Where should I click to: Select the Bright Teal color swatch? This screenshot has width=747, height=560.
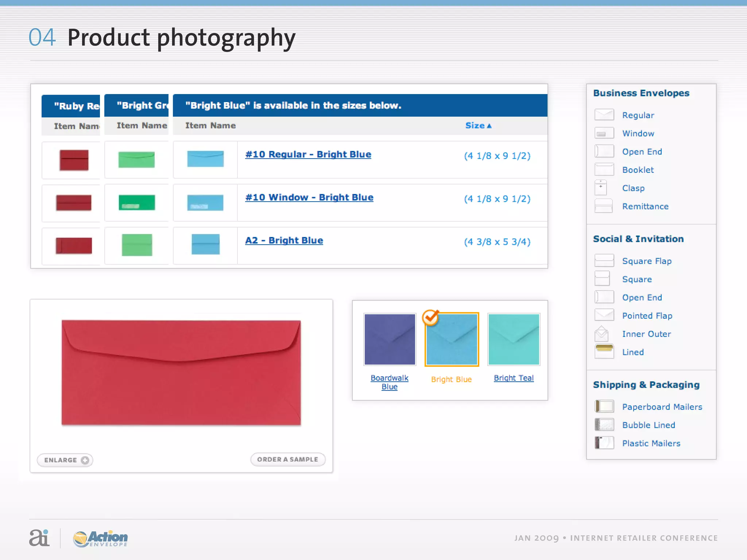pos(514,339)
